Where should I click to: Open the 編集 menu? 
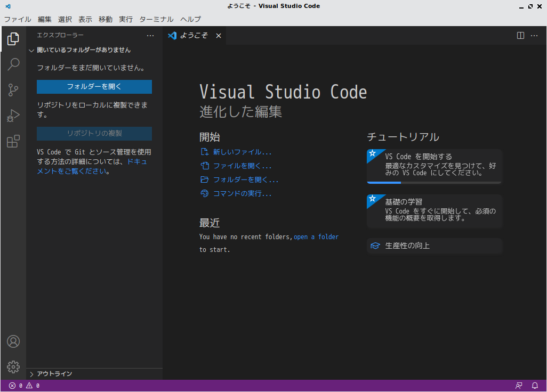(x=45, y=19)
